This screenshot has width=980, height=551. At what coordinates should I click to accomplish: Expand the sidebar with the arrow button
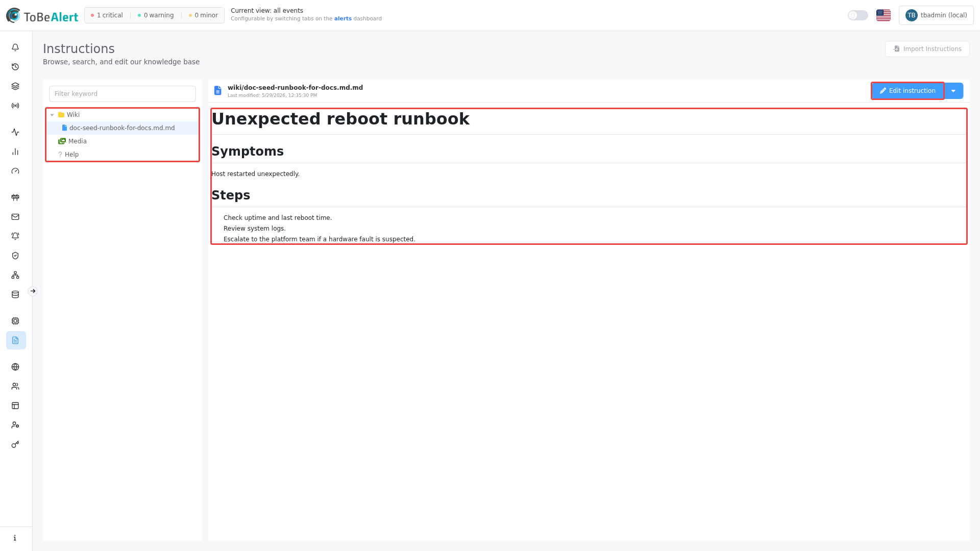[33, 291]
